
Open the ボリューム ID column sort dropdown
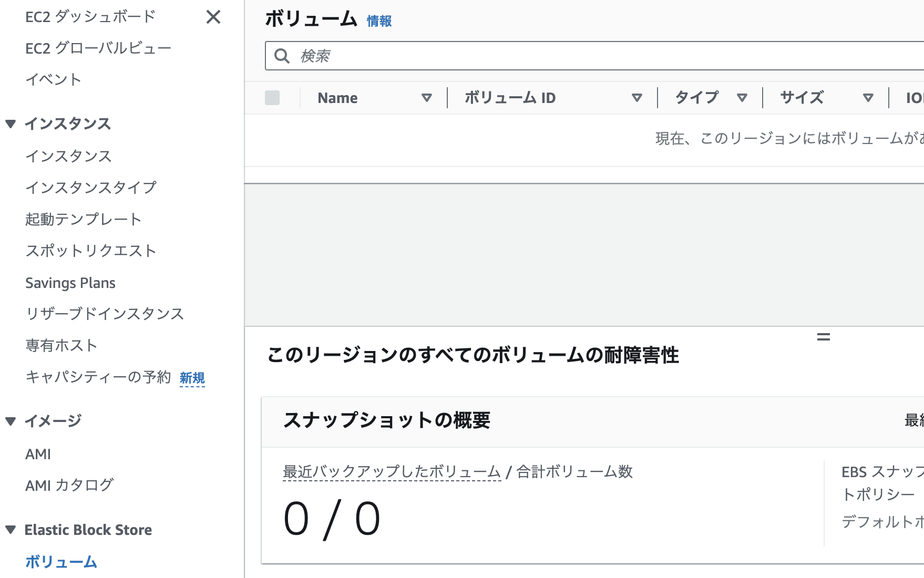point(637,98)
